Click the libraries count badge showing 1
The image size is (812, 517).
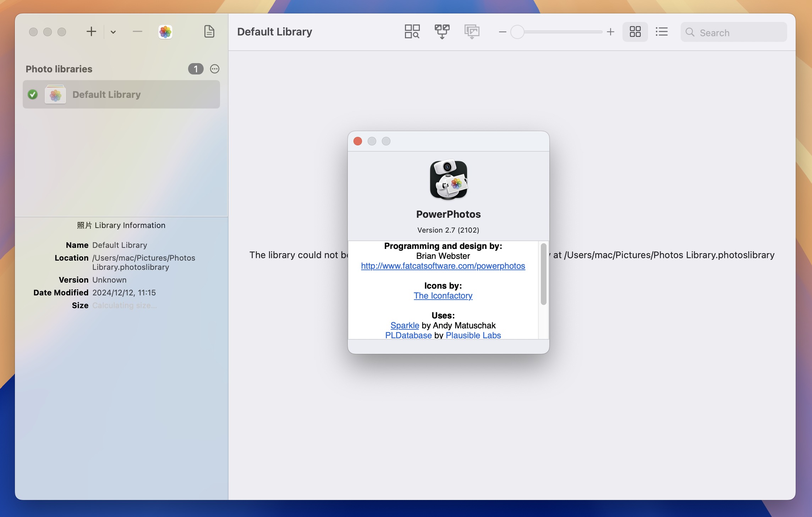[x=196, y=69]
